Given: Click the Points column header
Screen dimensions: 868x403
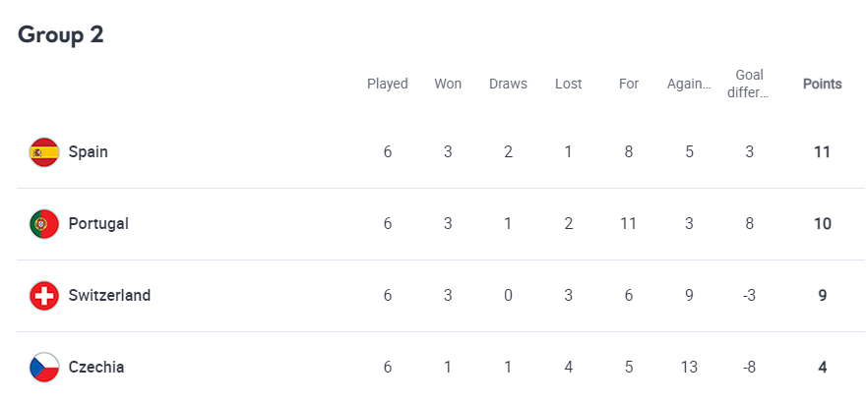Looking at the screenshot, I should pos(822,84).
